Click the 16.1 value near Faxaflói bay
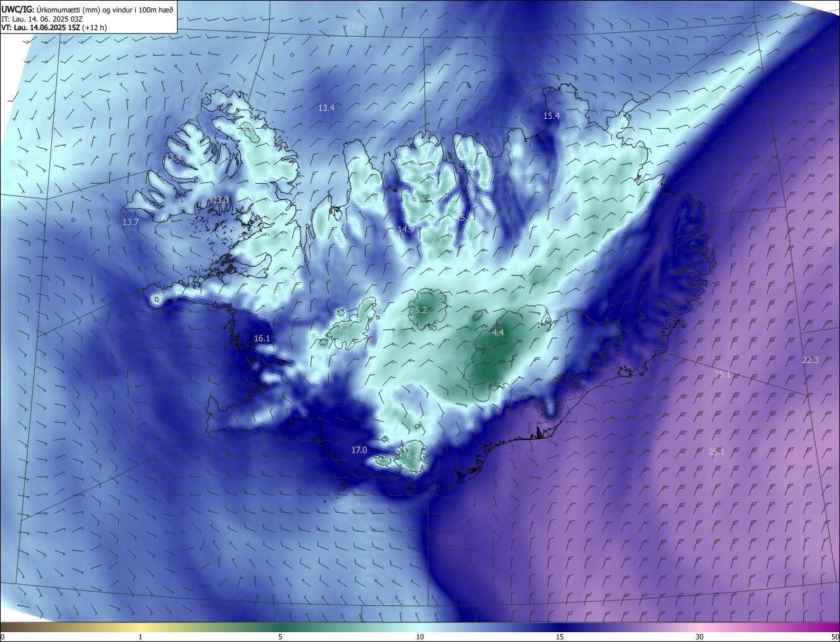 (262, 338)
